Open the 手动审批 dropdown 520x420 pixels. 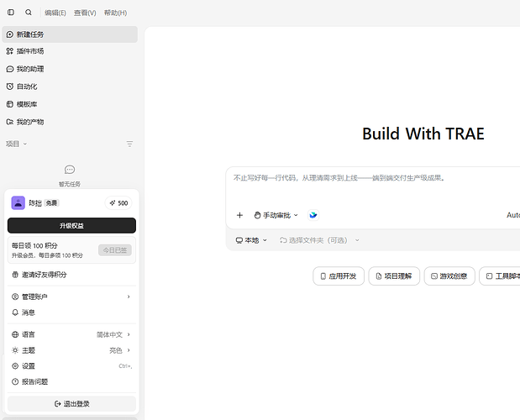(276, 215)
